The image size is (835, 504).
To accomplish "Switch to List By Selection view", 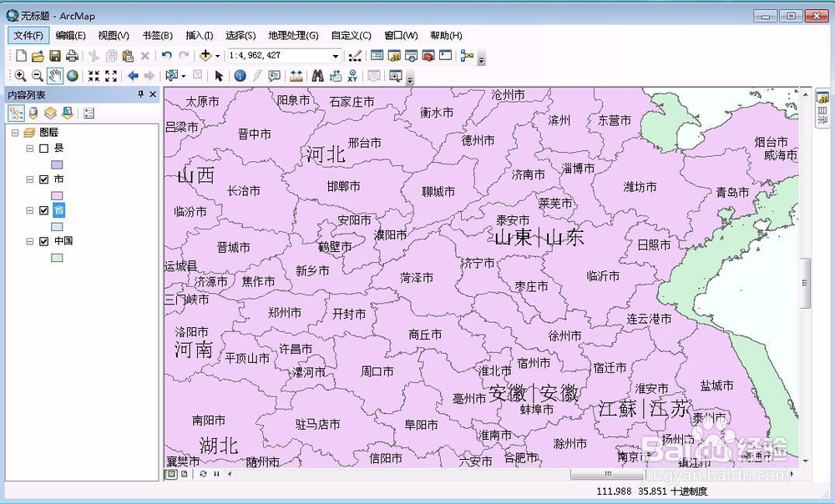I will [x=67, y=113].
